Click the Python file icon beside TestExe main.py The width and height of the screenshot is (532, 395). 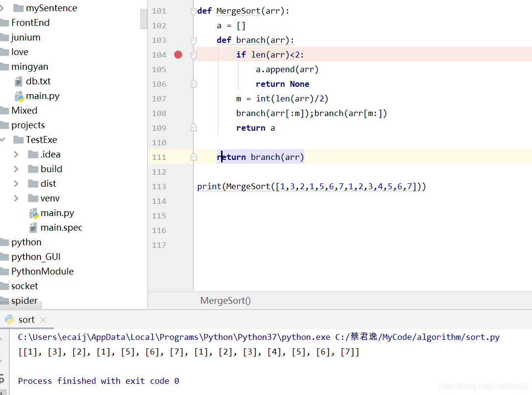click(x=34, y=213)
